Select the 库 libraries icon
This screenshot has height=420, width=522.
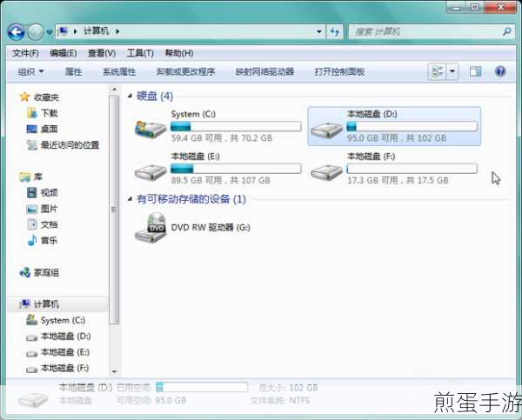[x=25, y=177]
